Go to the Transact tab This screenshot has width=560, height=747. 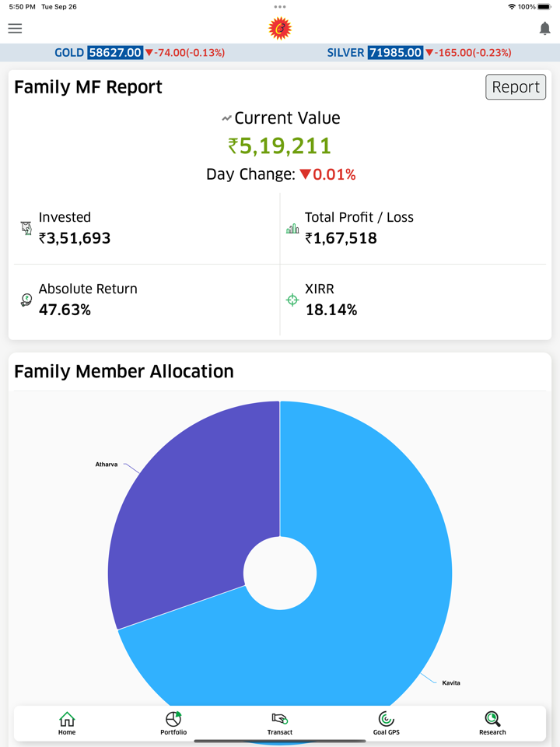(x=280, y=723)
